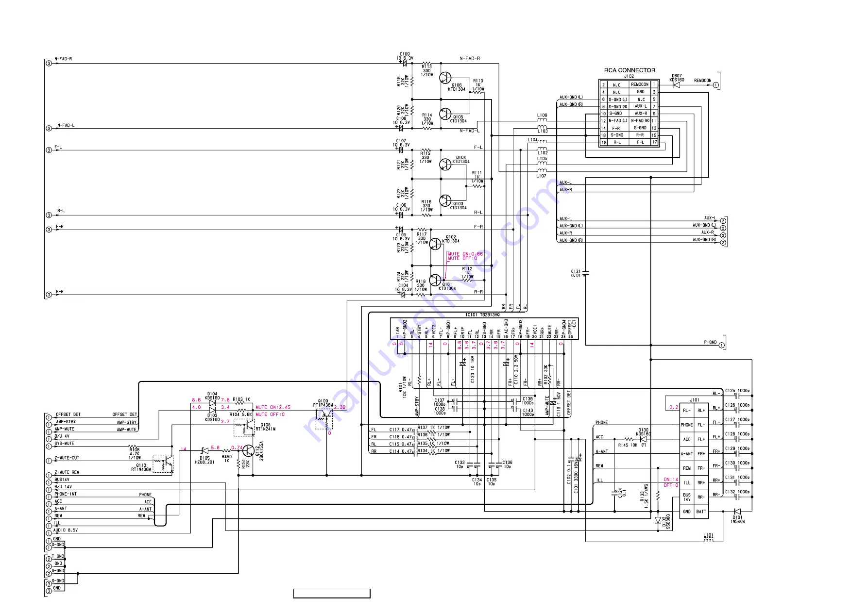Select the Q110 RT1N436M dashed transistor block
The height and width of the screenshot is (613, 868).
point(163,464)
